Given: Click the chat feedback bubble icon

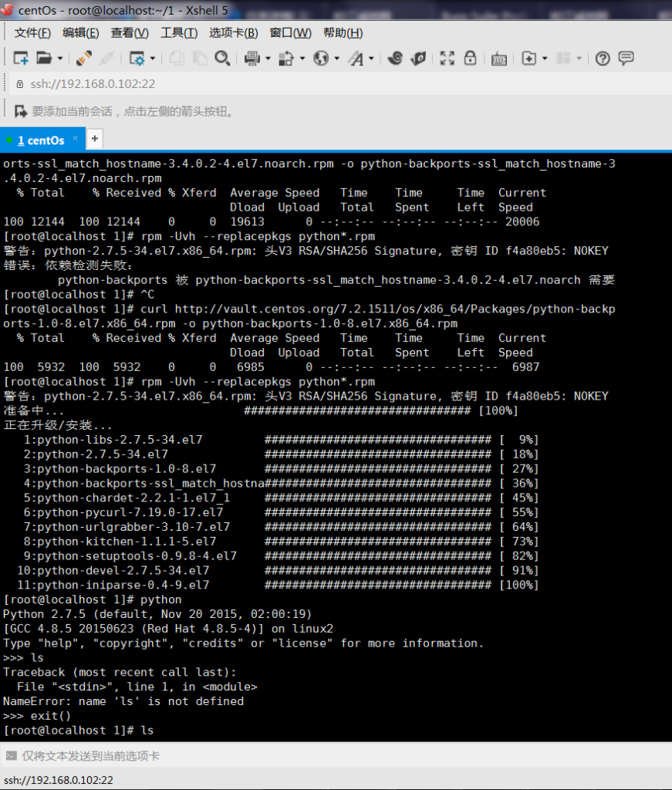Looking at the screenshot, I should pyautogui.click(x=626, y=59).
